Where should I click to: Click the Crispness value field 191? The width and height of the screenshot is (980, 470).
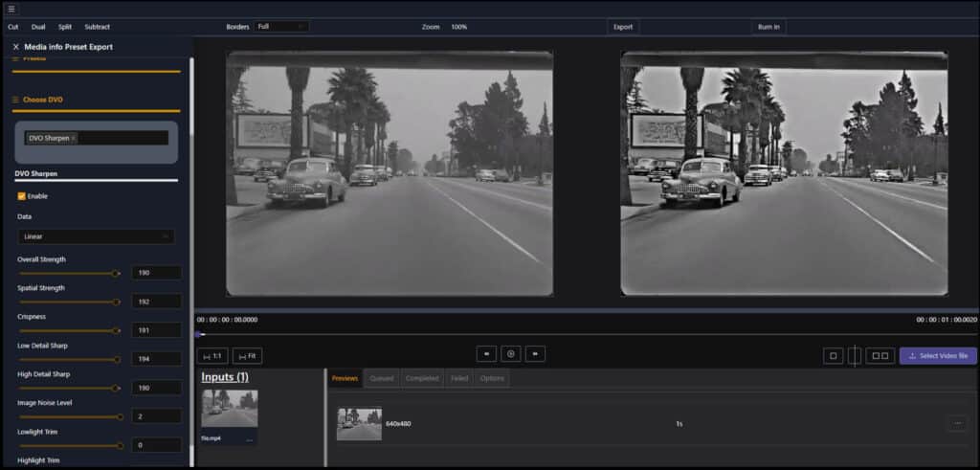[x=156, y=330]
